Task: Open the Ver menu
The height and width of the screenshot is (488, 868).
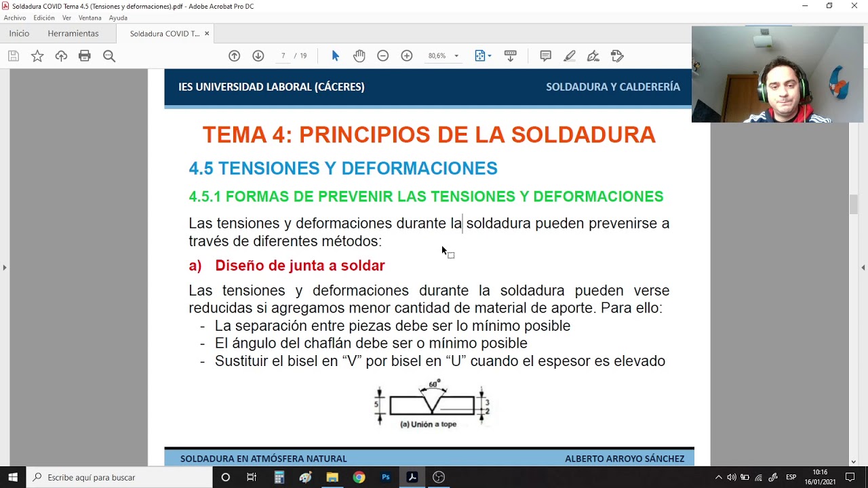Action: coord(66,18)
